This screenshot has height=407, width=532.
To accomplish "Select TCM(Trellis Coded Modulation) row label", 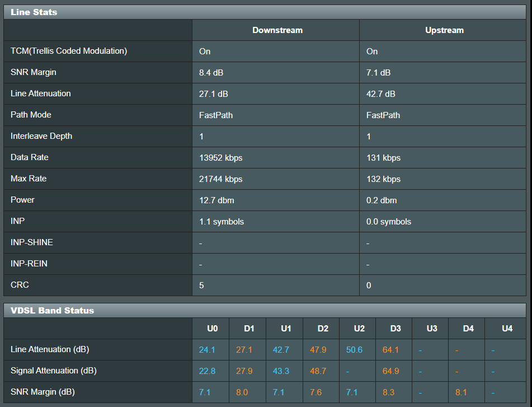I will [x=69, y=51].
